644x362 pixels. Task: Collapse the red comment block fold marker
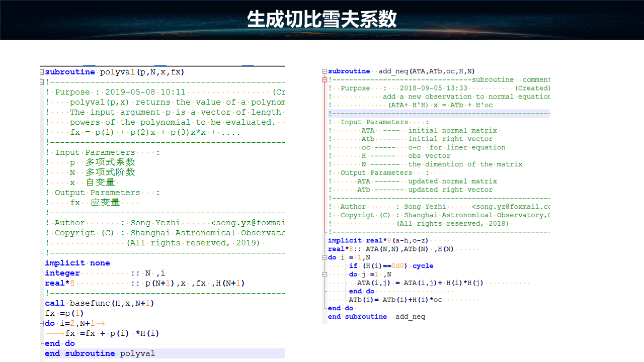pyautogui.click(x=325, y=80)
